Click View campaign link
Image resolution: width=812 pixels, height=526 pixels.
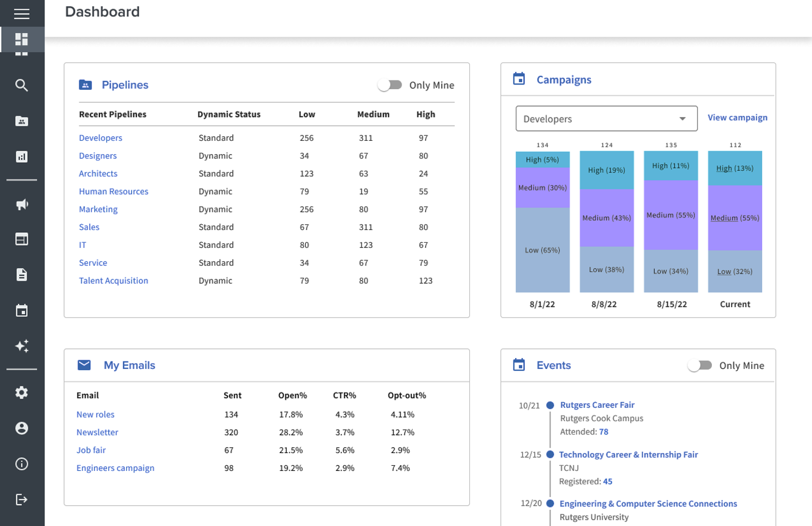coord(737,117)
